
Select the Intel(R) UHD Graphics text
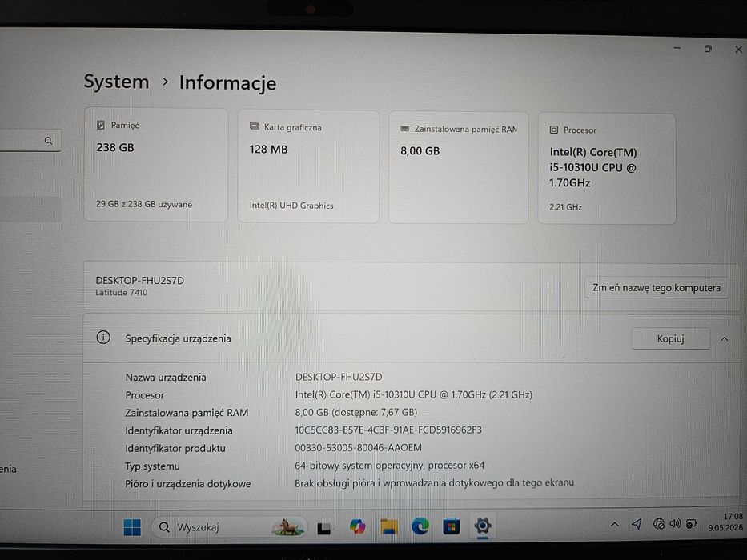(291, 206)
